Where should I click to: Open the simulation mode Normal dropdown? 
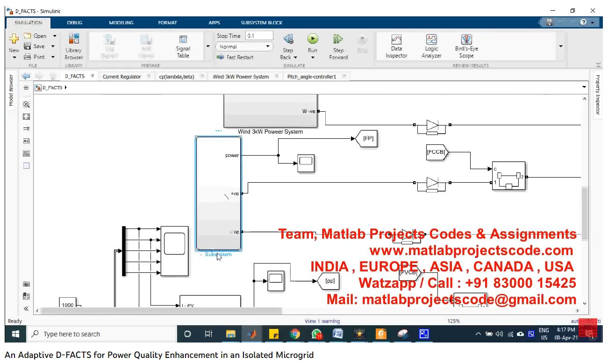pyautogui.click(x=244, y=47)
